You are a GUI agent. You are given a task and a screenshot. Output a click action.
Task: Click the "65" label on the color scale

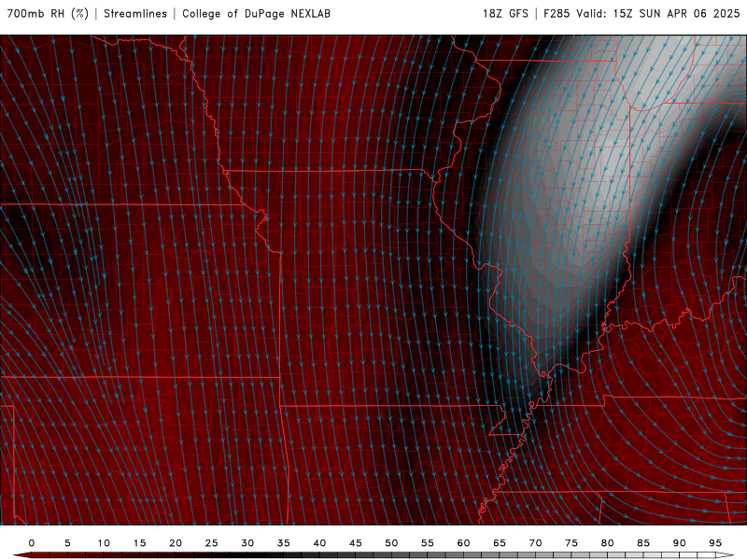pyautogui.click(x=500, y=543)
